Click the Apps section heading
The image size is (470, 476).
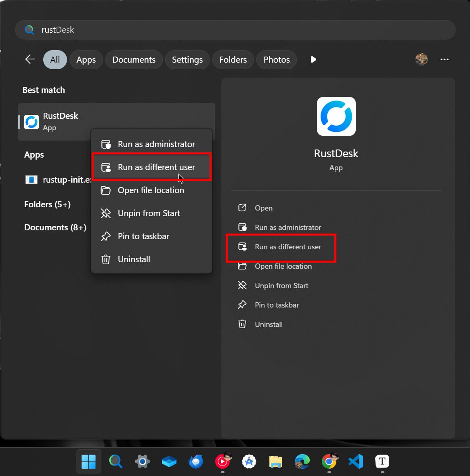[x=34, y=155]
